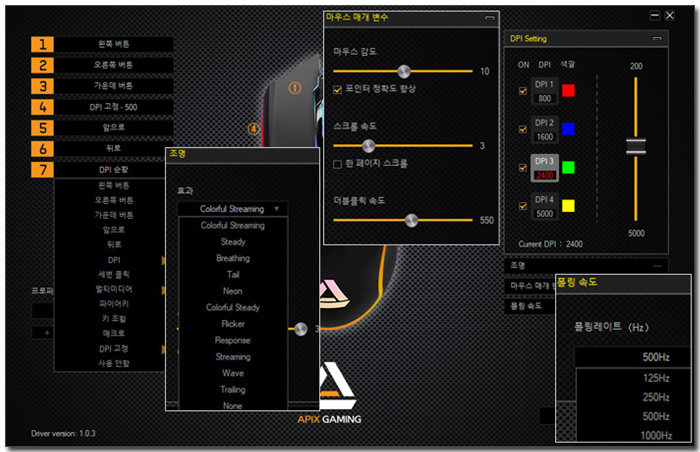Select Breathing from the lighting effect list

point(233,258)
